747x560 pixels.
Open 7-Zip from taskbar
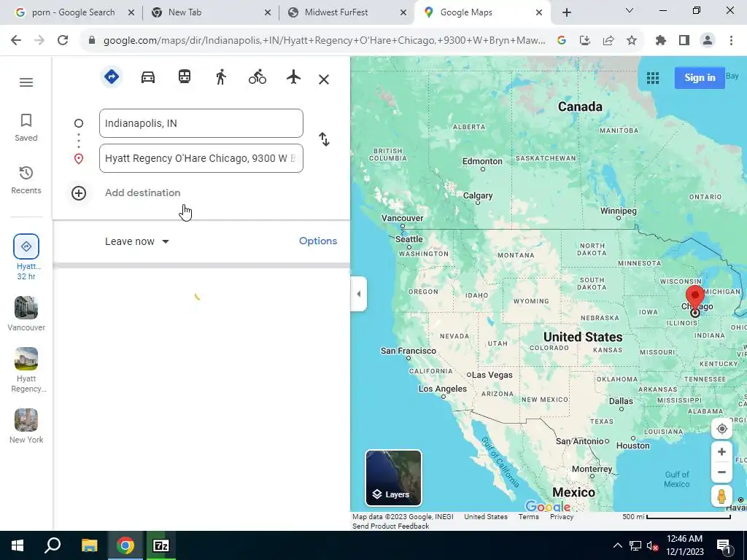click(x=160, y=545)
